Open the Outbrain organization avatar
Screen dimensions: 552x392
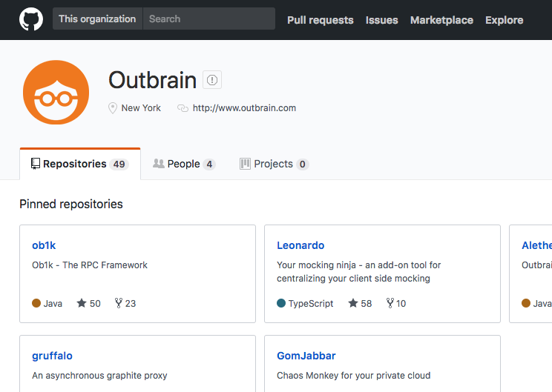tap(56, 92)
